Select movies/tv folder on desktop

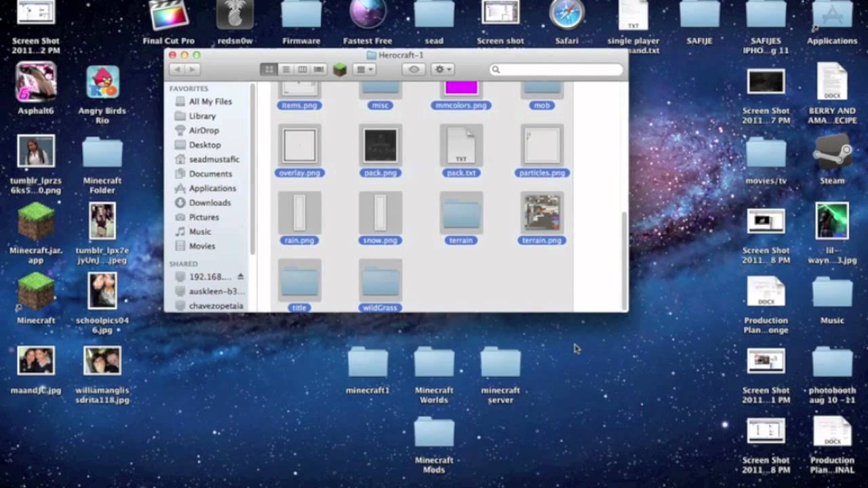point(766,153)
